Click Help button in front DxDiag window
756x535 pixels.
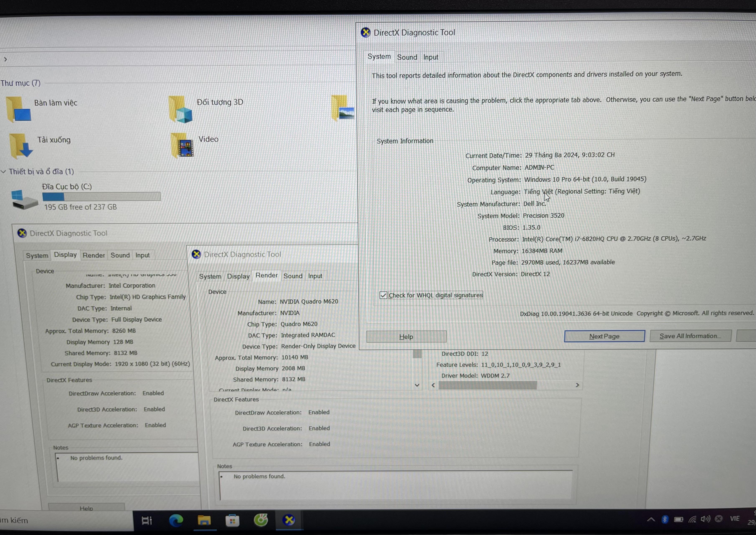point(406,337)
